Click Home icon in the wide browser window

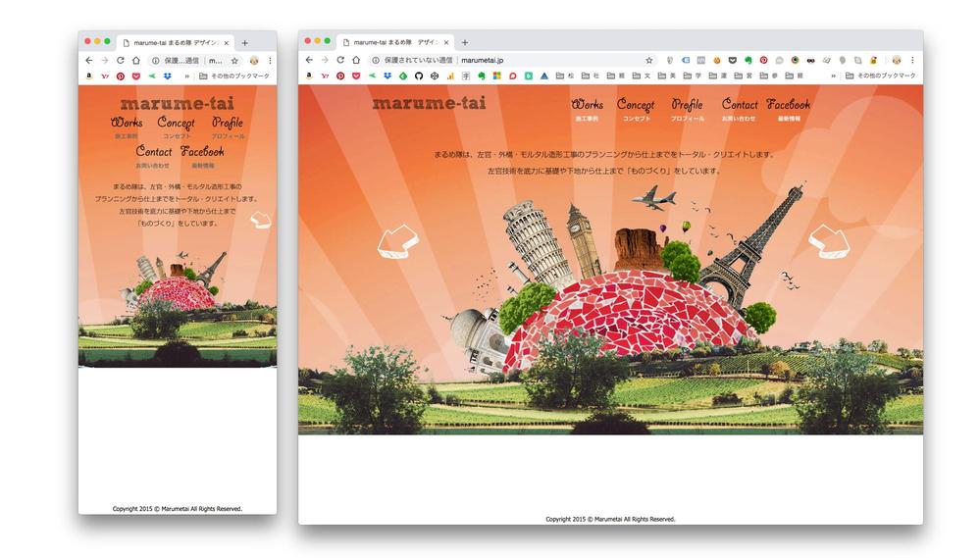click(x=356, y=60)
